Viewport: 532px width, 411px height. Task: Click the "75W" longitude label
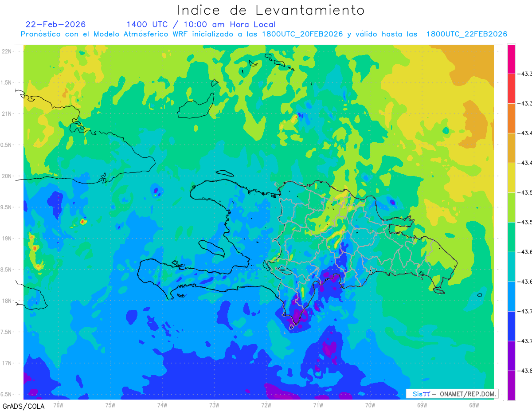click(110, 405)
